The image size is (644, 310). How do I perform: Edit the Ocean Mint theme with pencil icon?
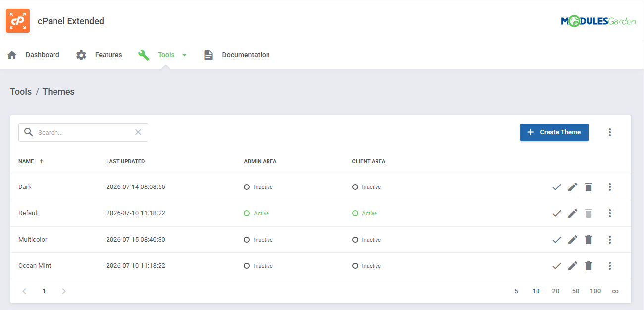pyautogui.click(x=573, y=266)
